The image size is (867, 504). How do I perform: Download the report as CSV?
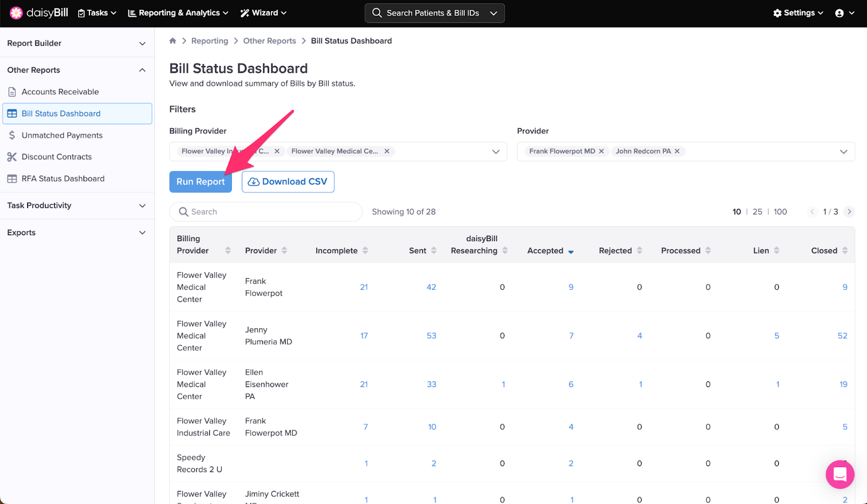[x=288, y=182]
